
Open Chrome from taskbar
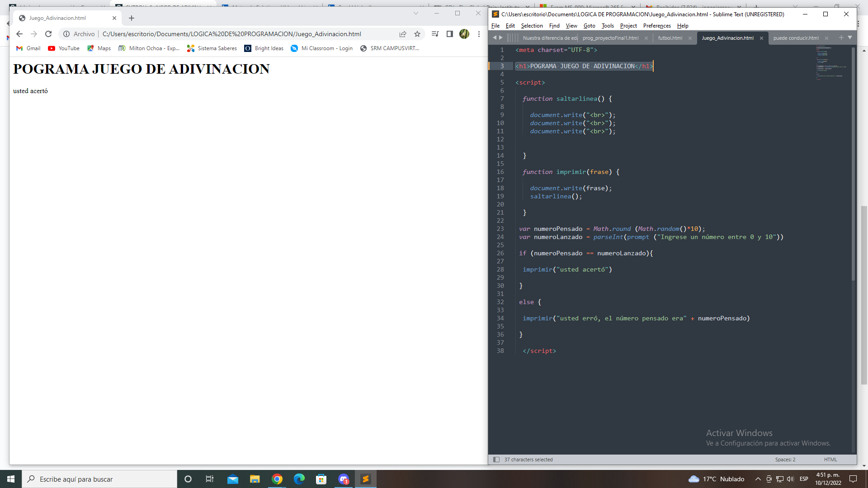pos(277,479)
